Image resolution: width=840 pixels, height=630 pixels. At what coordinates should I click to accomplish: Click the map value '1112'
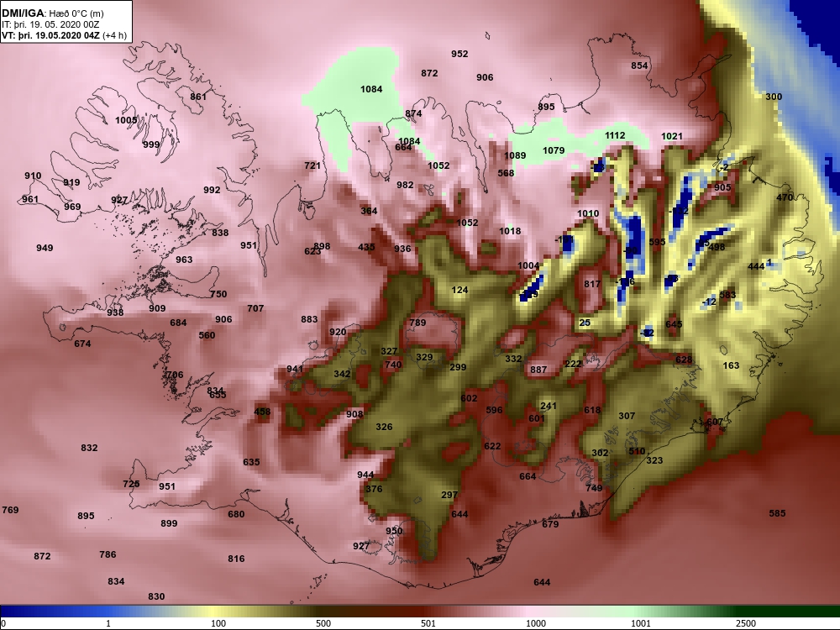coord(615,135)
